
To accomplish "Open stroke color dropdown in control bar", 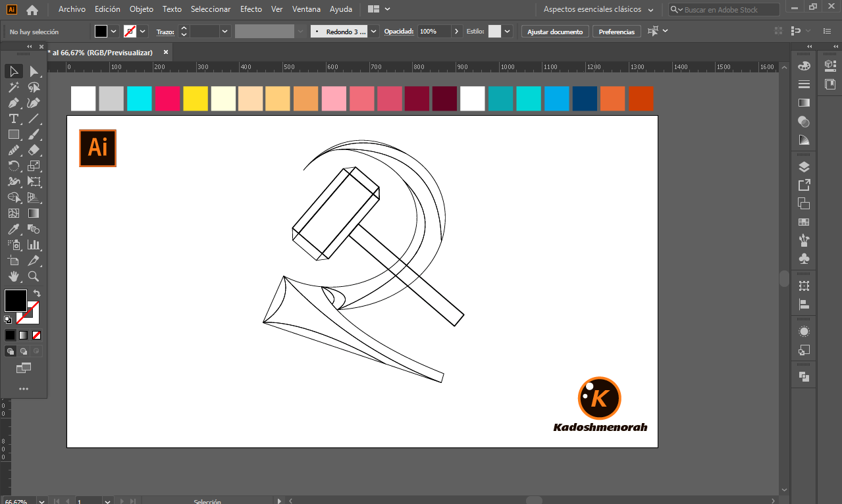I will [143, 32].
